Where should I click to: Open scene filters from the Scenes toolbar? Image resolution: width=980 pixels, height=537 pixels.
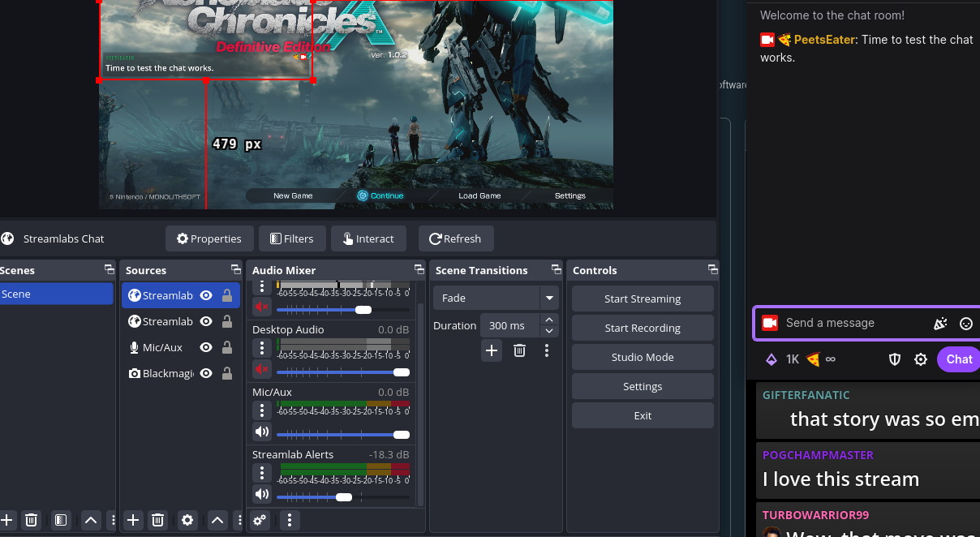coord(60,520)
